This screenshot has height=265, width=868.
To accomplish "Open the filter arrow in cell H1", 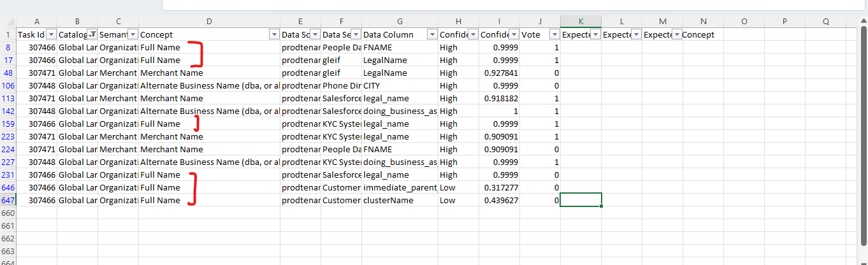I will [472, 35].
